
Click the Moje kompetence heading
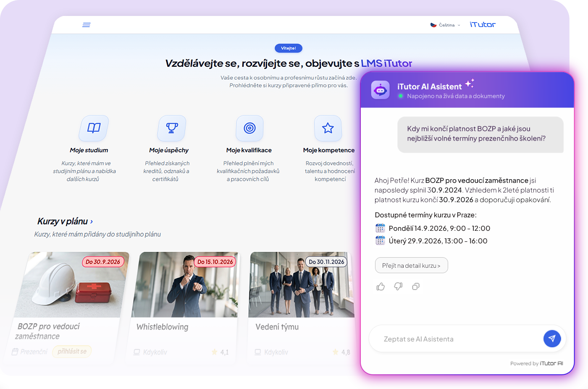click(329, 150)
